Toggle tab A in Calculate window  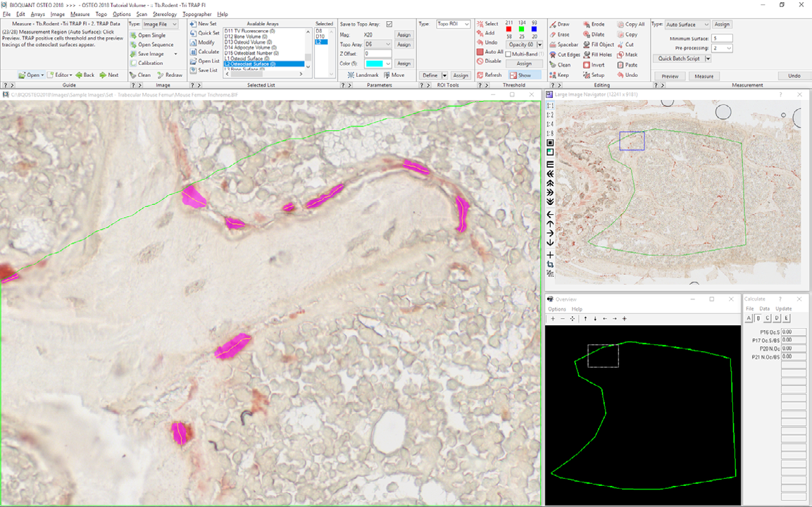point(749,318)
